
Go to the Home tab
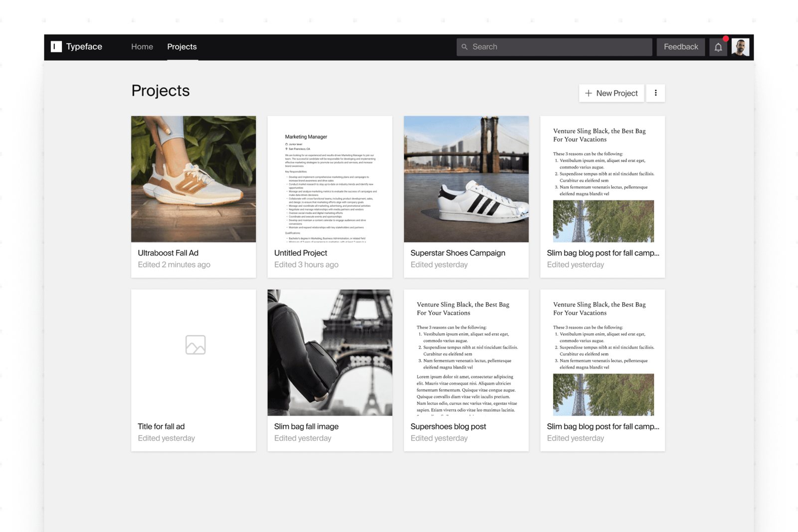pos(142,46)
